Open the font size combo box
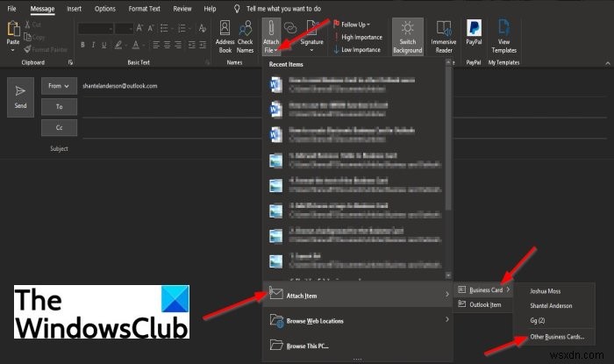The image size is (614, 364). (125, 29)
